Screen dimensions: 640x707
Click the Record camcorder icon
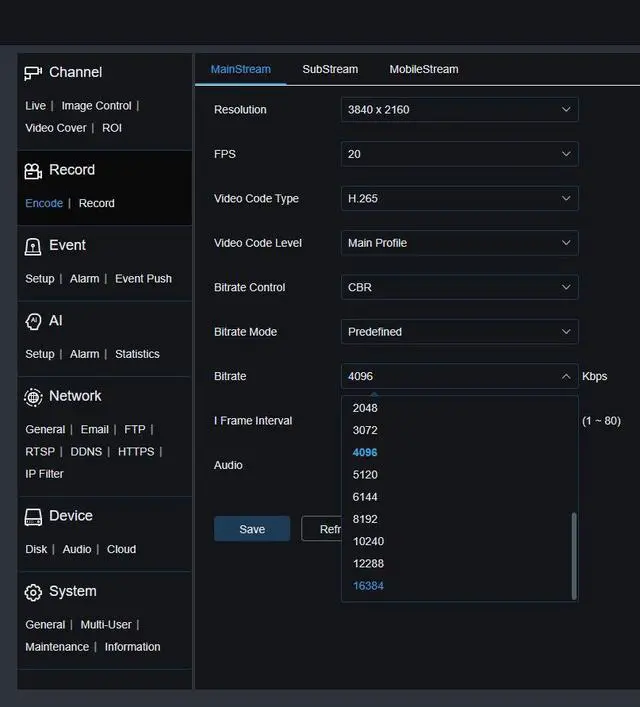(x=33, y=171)
